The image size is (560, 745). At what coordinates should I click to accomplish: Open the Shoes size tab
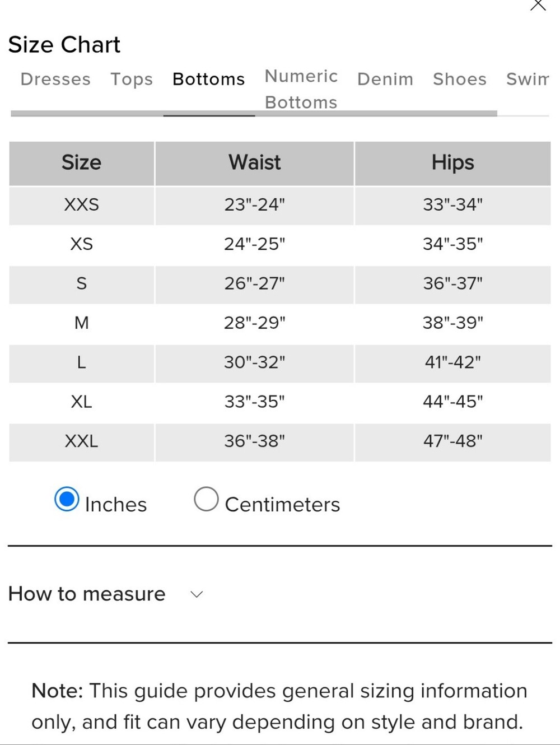[460, 80]
